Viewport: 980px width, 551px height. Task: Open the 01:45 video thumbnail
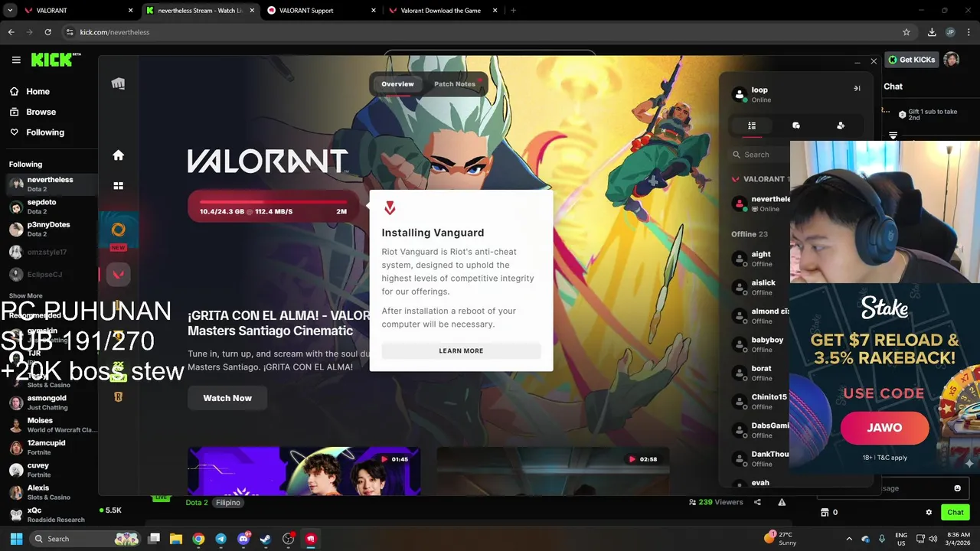[304, 471]
